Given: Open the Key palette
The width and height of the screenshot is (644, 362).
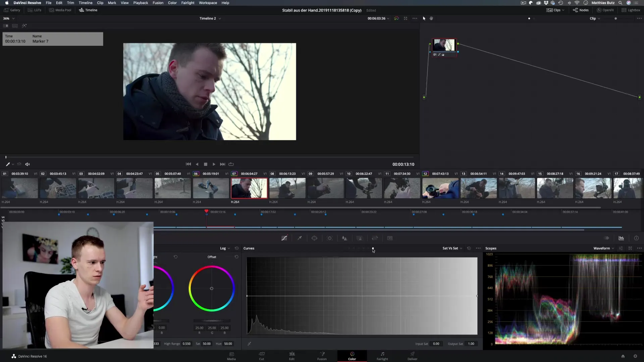Looking at the screenshot, I should (x=360, y=238).
